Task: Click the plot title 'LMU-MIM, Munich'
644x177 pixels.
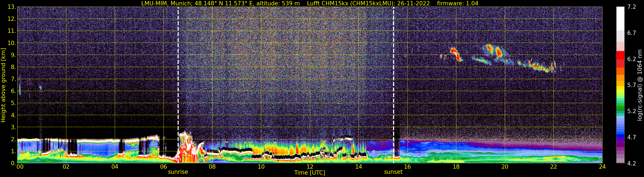Action: point(167,3)
